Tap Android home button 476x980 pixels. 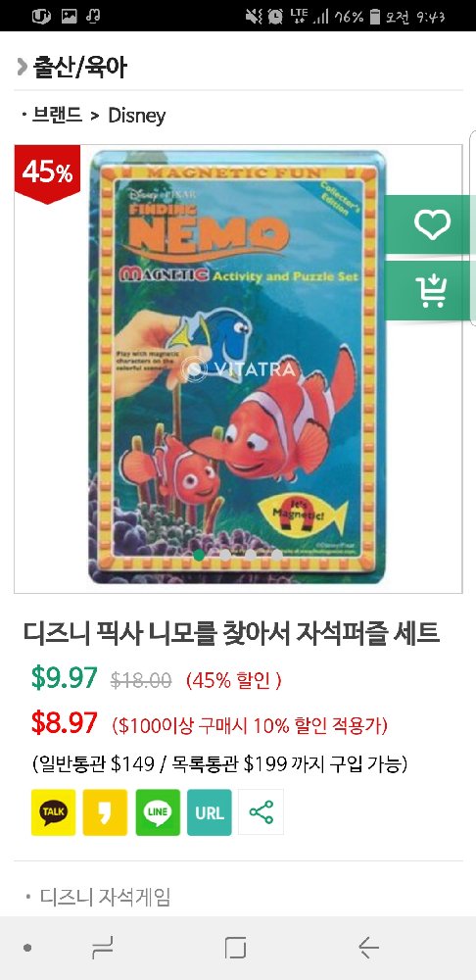235,948
